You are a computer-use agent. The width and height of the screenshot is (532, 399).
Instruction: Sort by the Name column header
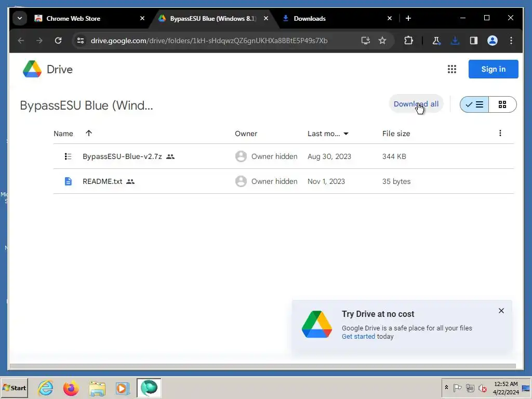pyautogui.click(x=63, y=134)
